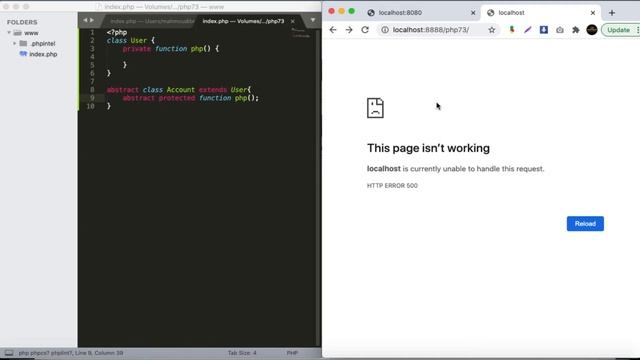This screenshot has height=360, width=640.
Task: Click the '<?php' opening tag line
Action: (x=117, y=32)
